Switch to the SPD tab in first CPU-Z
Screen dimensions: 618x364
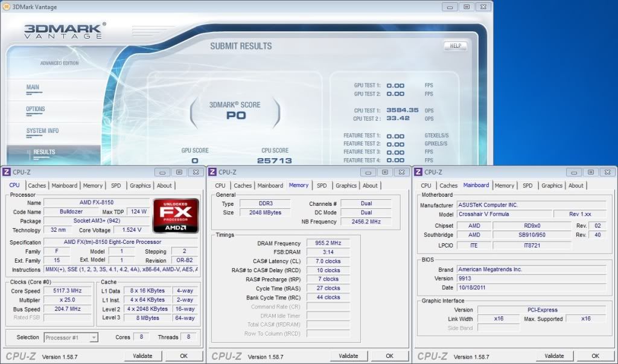[115, 185]
